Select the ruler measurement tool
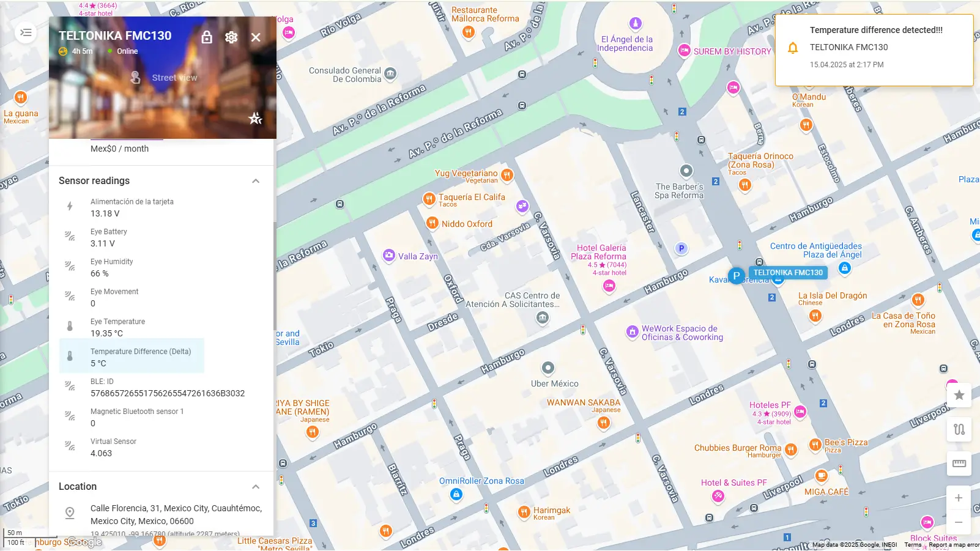The width and height of the screenshot is (980, 551). pos(959,464)
